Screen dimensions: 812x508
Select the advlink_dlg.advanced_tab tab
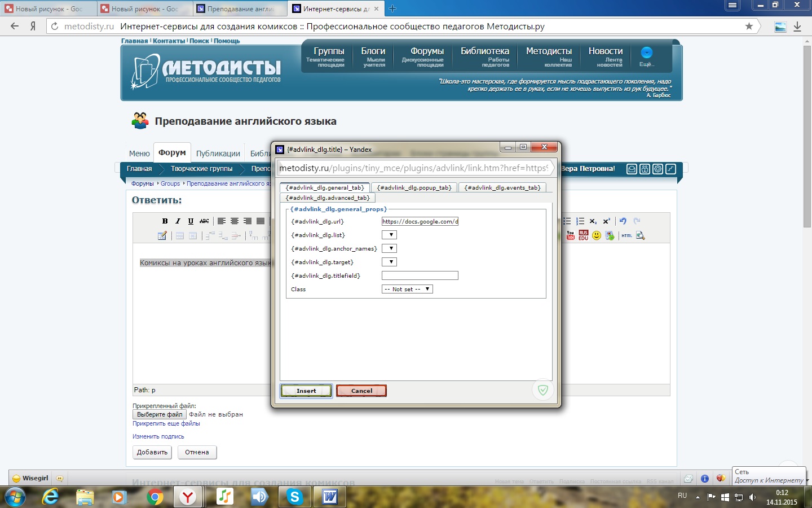pyautogui.click(x=328, y=198)
